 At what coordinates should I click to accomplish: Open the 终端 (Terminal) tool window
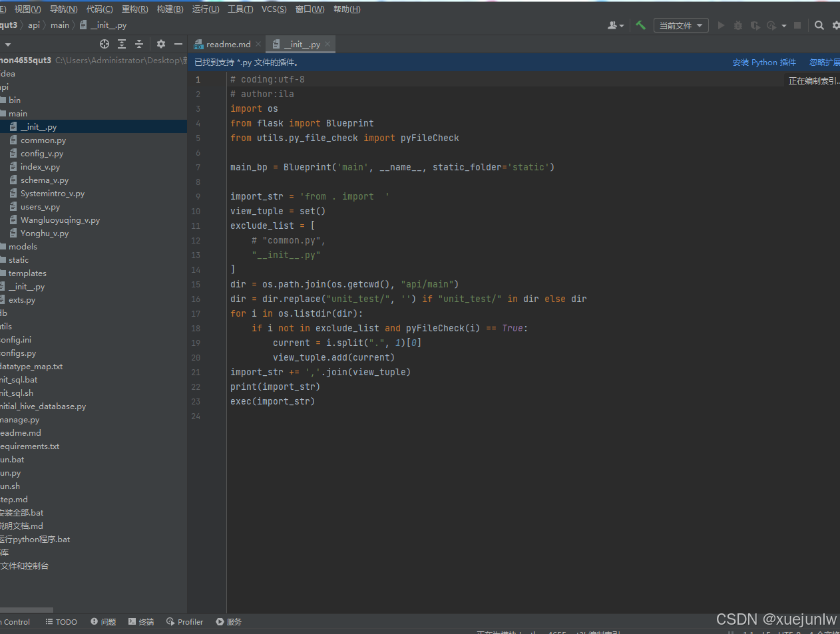coord(141,622)
